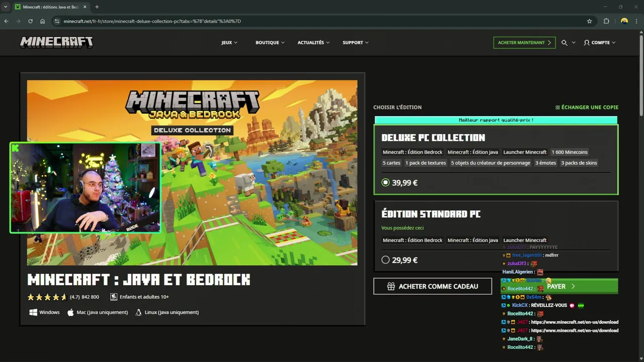Click the Meilleur rapport qualité-prix banner
Screen dimensions: 644x362
pyautogui.click(x=496, y=120)
